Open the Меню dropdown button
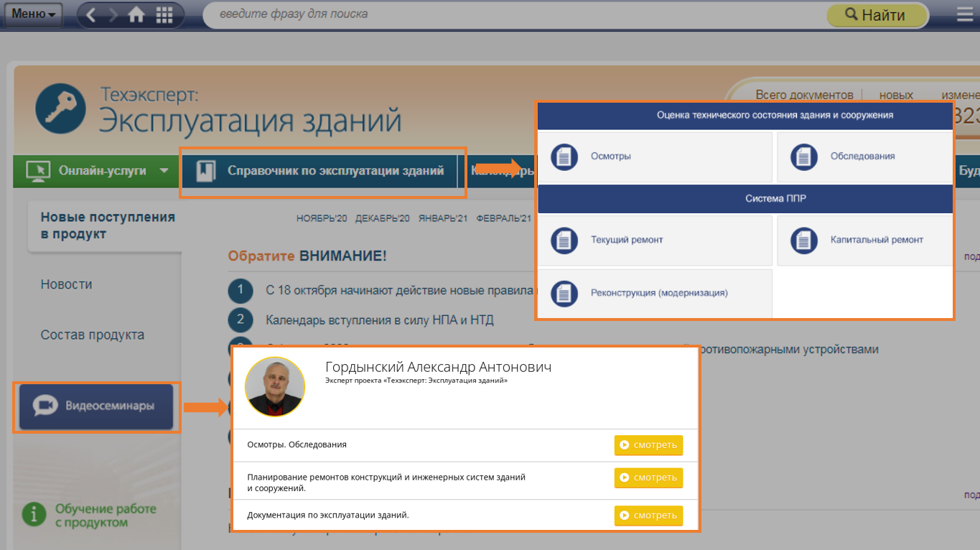 (x=33, y=14)
